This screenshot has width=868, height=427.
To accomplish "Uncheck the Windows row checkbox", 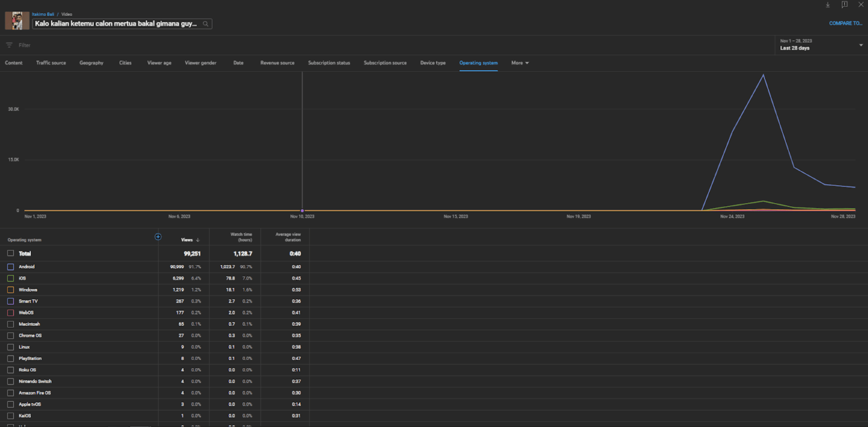I will point(11,290).
